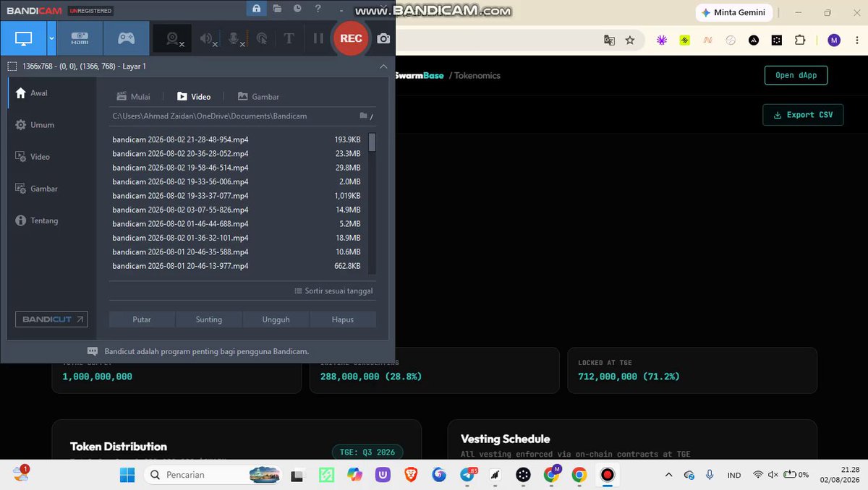The height and width of the screenshot is (490, 868).
Task: Switch to HDMI device recording mode
Action: [x=80, y=38]
